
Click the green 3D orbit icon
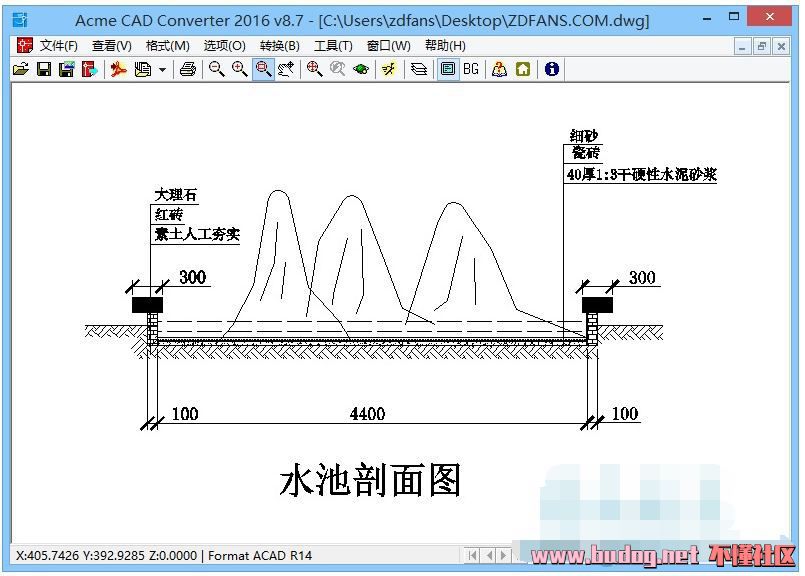coord(361,69)
